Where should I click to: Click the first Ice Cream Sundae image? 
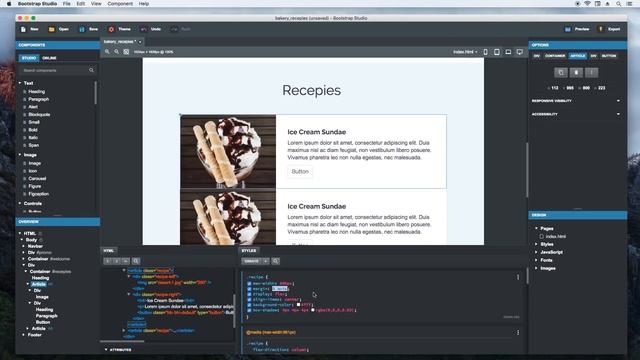pos(228,151)
